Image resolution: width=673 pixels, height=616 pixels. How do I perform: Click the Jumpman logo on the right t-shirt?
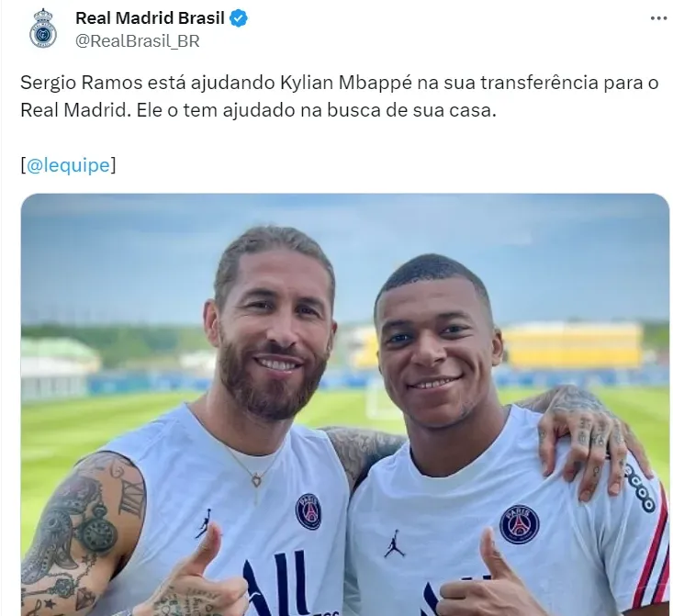click(x=394, y=543)
